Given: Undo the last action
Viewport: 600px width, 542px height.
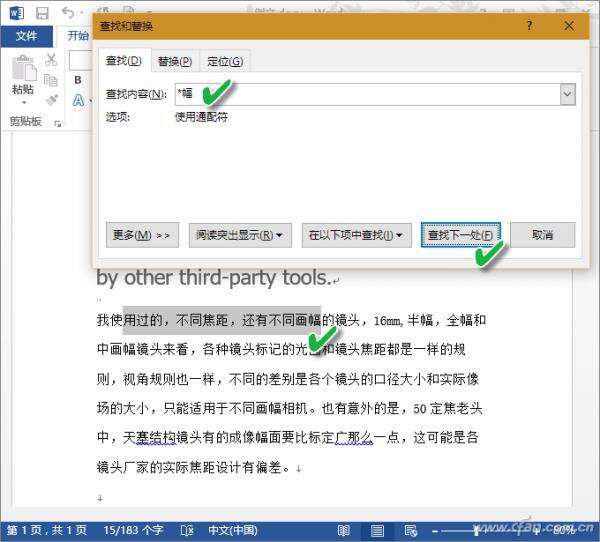Looking at the screenshot, I should pyautogui.click(x=68, y=13).
